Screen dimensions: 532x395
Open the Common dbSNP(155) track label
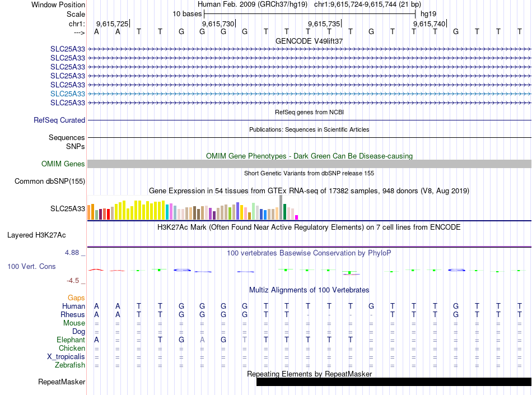50,181
